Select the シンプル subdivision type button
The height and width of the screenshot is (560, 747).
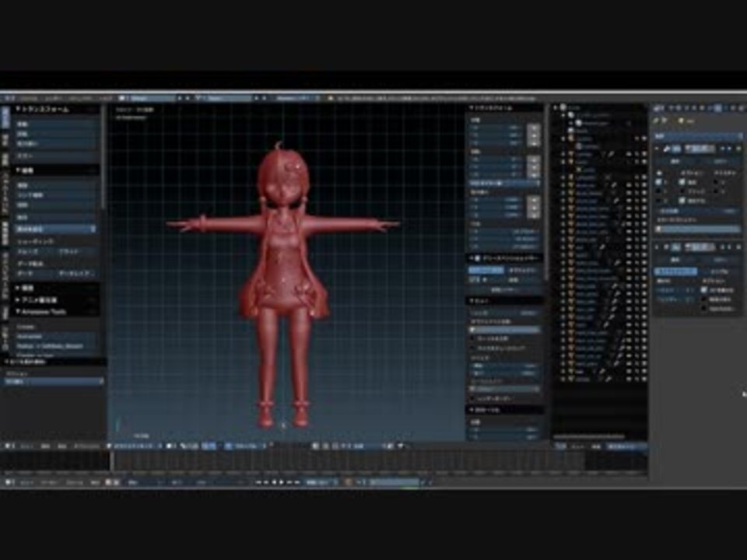tap(719, 271)
